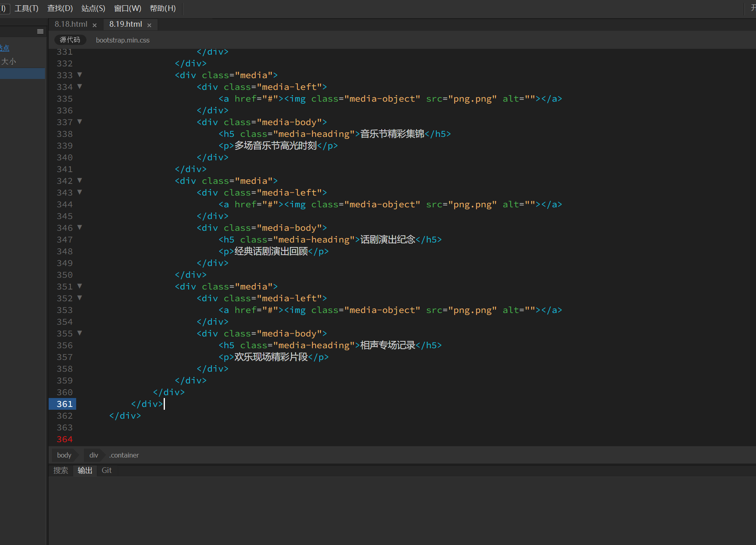Select the 8.19.html document tab
The height and width of the screenshot is (545, 756).
click(126, 24)
